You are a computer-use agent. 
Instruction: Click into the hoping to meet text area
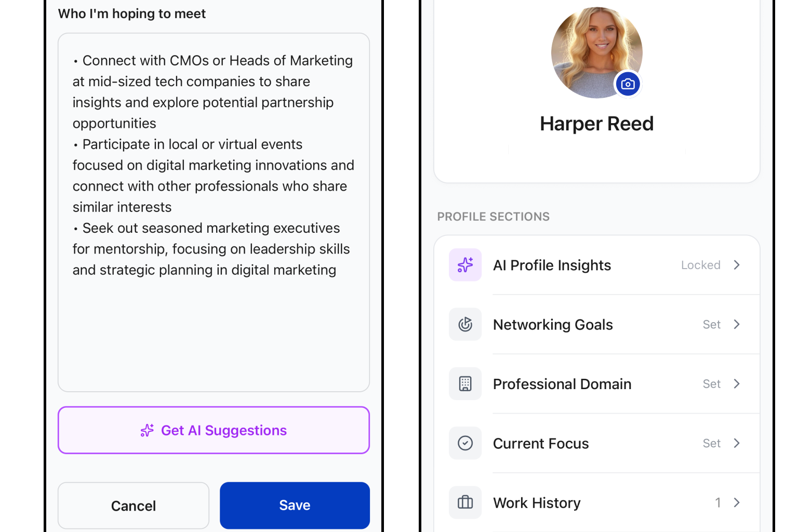[x=214, y=212]
